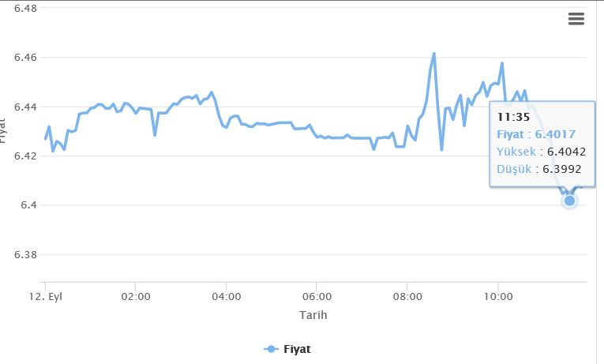Click the 08:00 x-axis time label
The image size is (604, 364).
(x=407, y=297)
